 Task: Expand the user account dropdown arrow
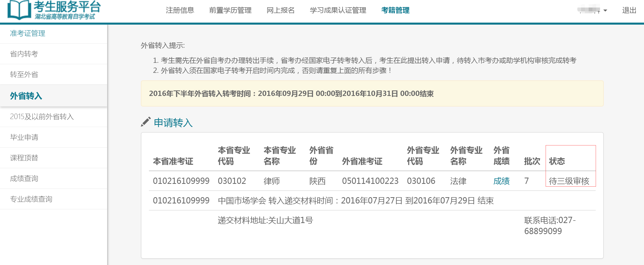(605, 11)
